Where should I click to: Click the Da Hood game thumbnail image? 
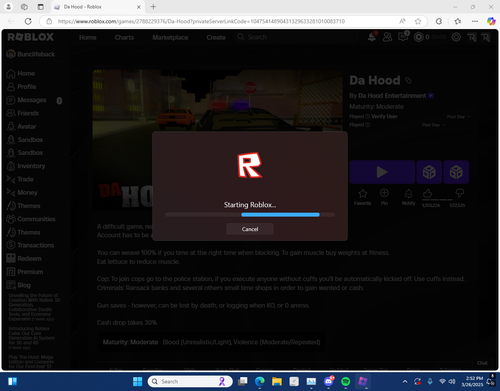217,100
